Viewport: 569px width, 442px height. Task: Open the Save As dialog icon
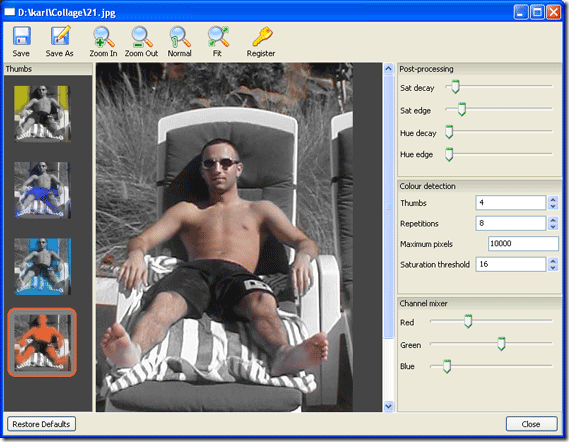pyautogui.click(x=60, y=36)
